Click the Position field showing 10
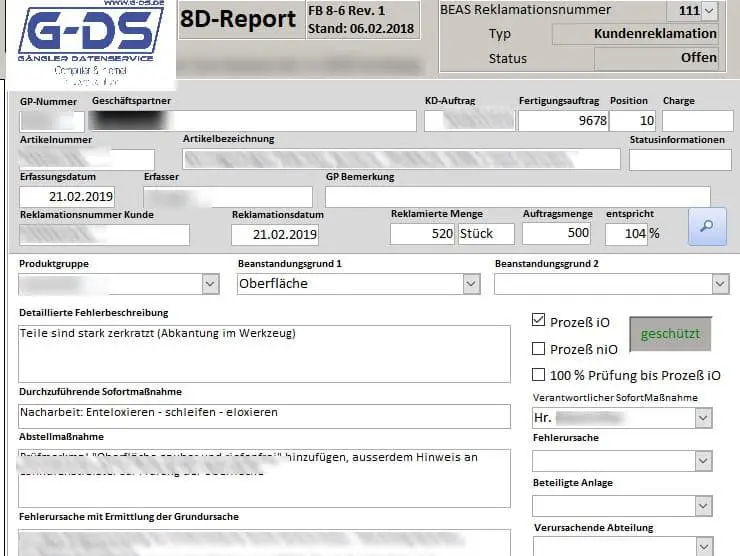 click(633, 121)
